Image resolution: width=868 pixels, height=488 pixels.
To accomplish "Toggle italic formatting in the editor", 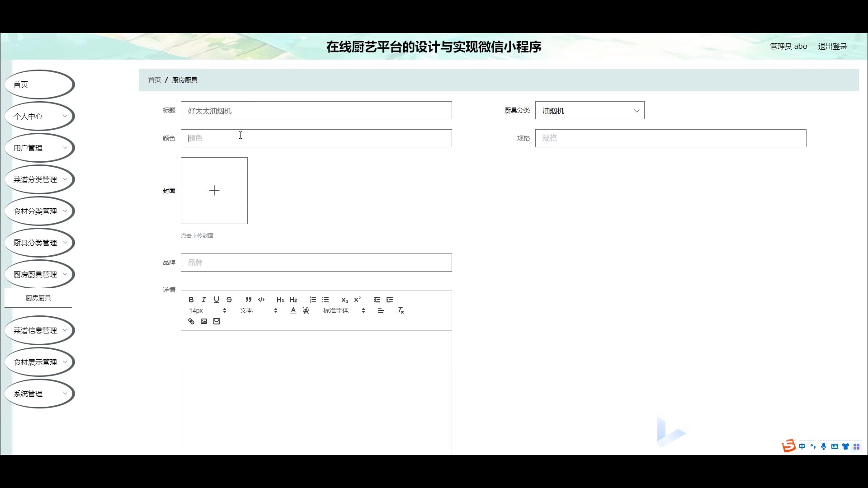I will point(204,300).
